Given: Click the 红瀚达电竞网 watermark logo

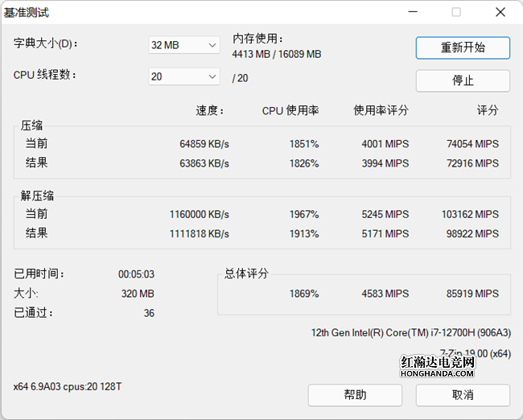Looking at the screenshot, I should point(438,367).
